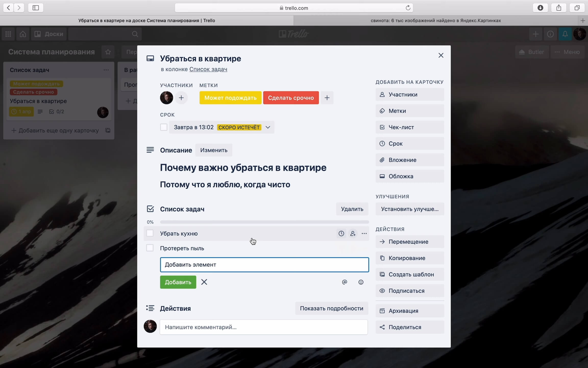Click Создать шаблон action
Image resolution: width=588 pixels, height=368 pixels.
point(410,274)
